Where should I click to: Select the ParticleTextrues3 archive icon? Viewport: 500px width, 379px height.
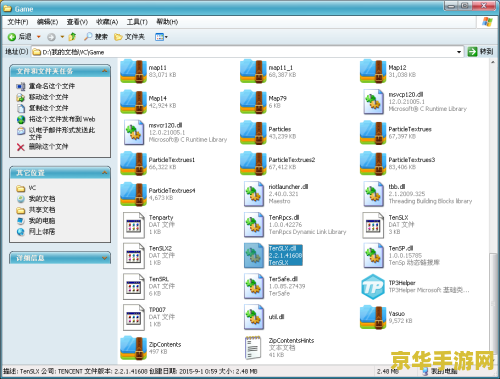pyautogui.click(x=373, y=163)
